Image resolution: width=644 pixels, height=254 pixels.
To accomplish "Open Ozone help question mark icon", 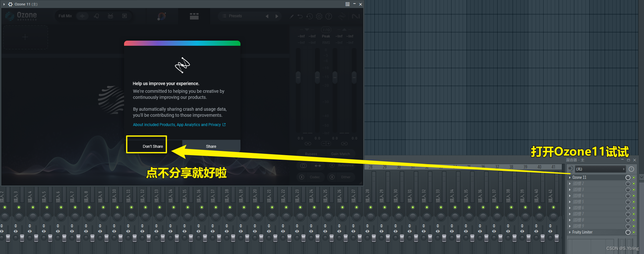I will coord(329,16).
